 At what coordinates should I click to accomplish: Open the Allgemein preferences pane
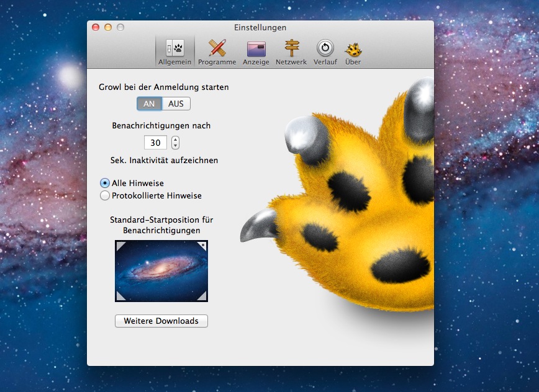pyautogui.click(x=174, y=52)
